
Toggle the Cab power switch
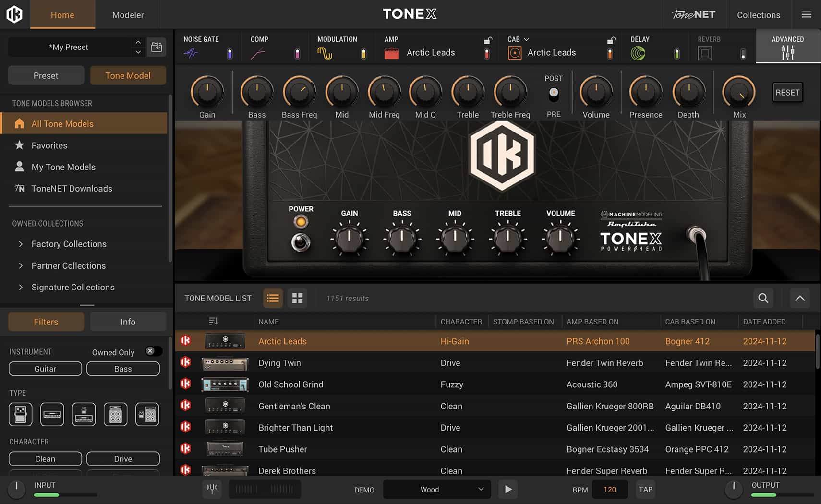pyautogui.click(x=610, y=54)
